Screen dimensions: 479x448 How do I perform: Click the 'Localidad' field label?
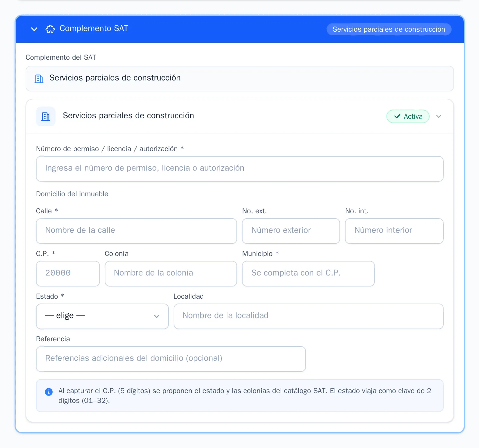(189, 296)
